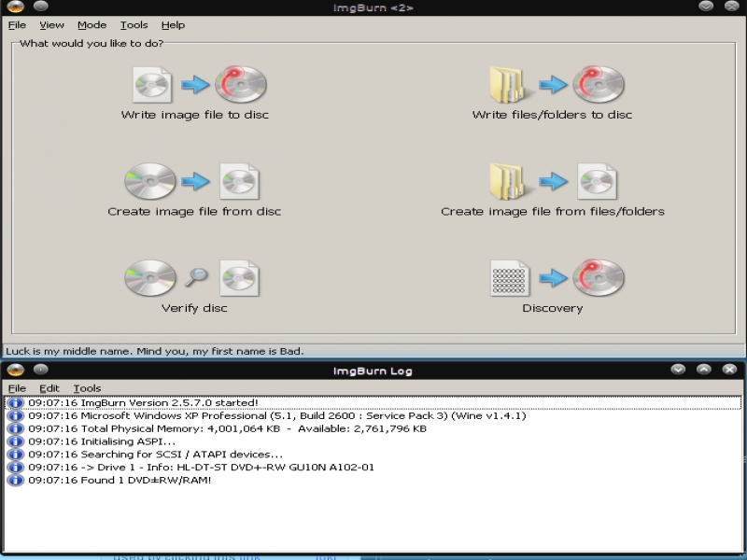Open the Mode menu
Screen dimensions: 747x560
pyautogui.click(x=92, y=25)
